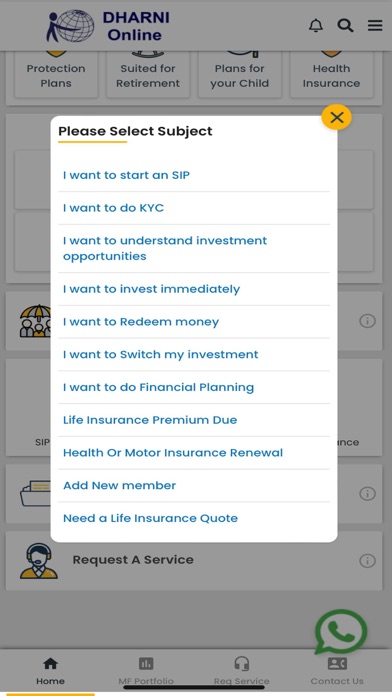Open the Req Service tab
The image size is (392, 696).
[242, 672]
